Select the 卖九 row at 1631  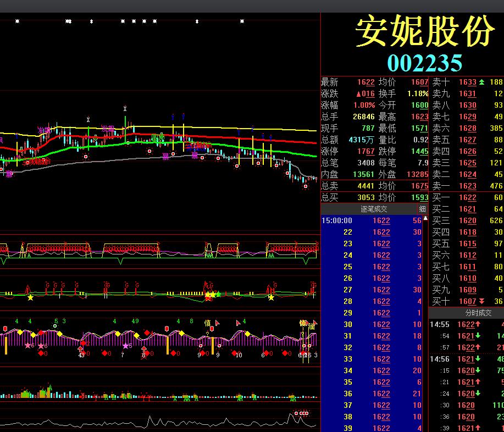[467, 94]
